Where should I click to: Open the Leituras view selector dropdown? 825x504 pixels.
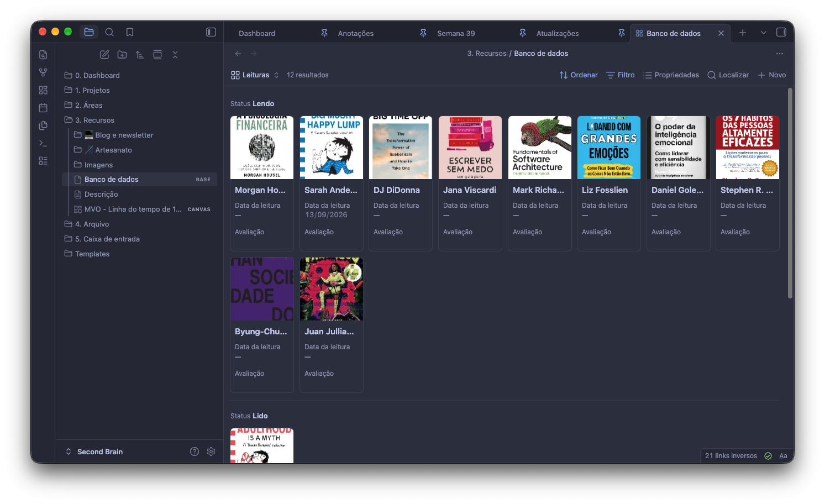coord(255,75)
